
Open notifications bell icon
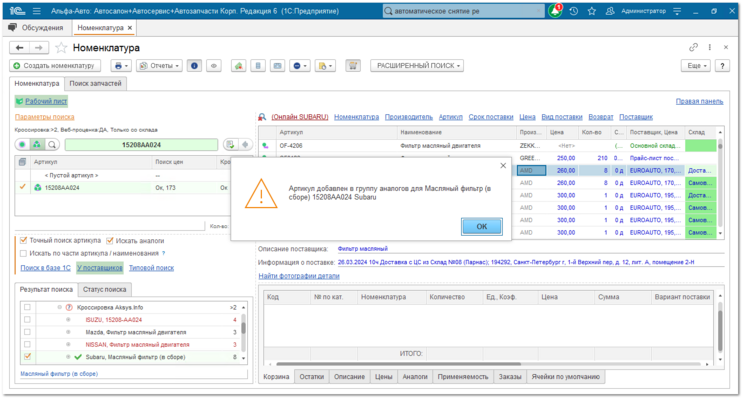[555, 11]
